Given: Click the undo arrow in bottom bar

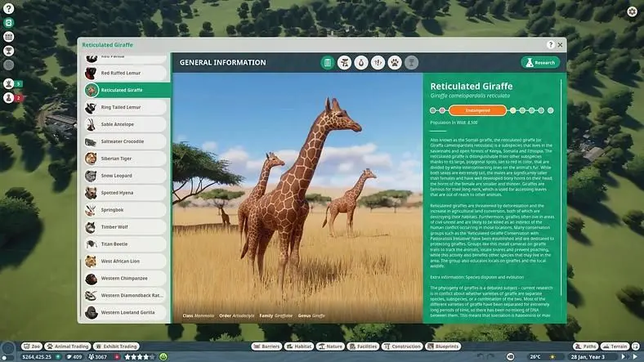Looking at the screenshot, I should pos(480,356).
